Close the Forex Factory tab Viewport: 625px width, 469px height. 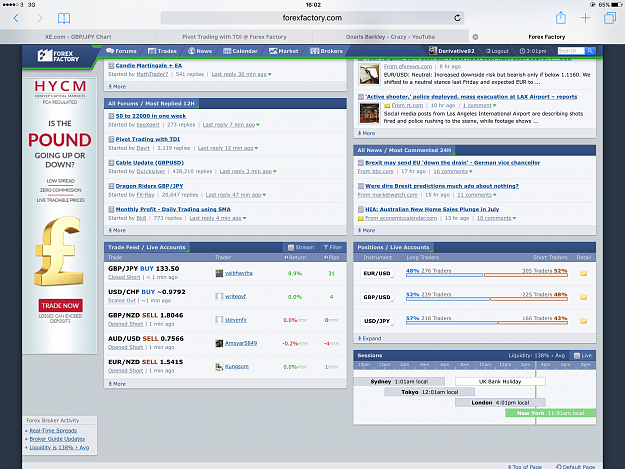coord(475,37)
